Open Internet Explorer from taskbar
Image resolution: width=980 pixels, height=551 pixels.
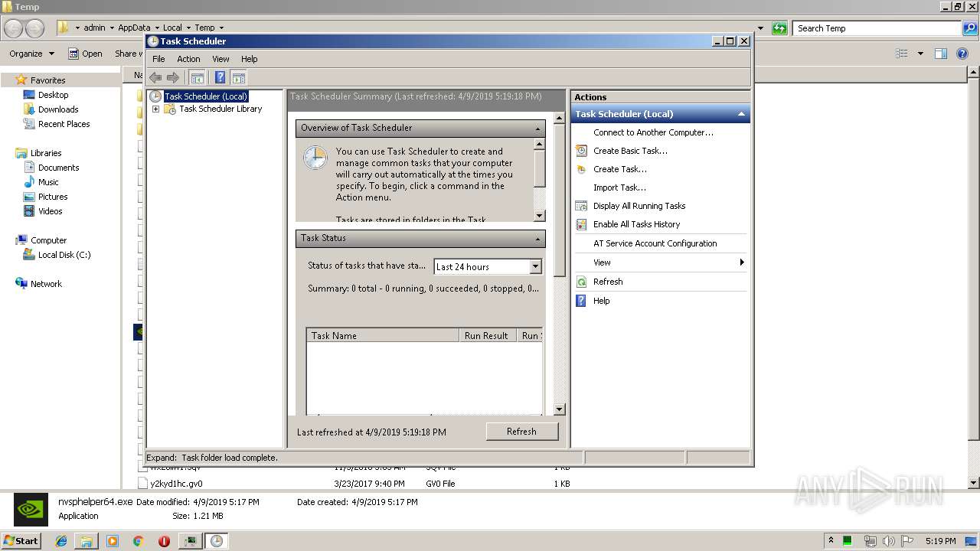click(61, 541)
